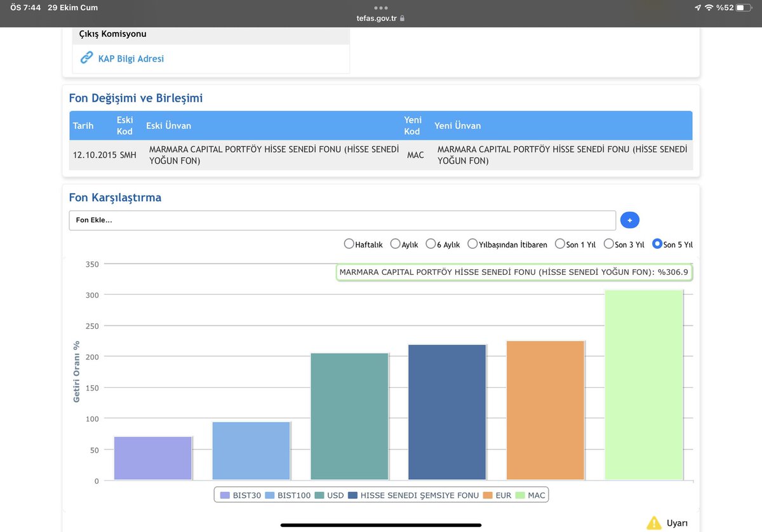The image size is (762, 532).
Task: Click the yellow Uyarı warning icon
Action: [x=654, y=523]
